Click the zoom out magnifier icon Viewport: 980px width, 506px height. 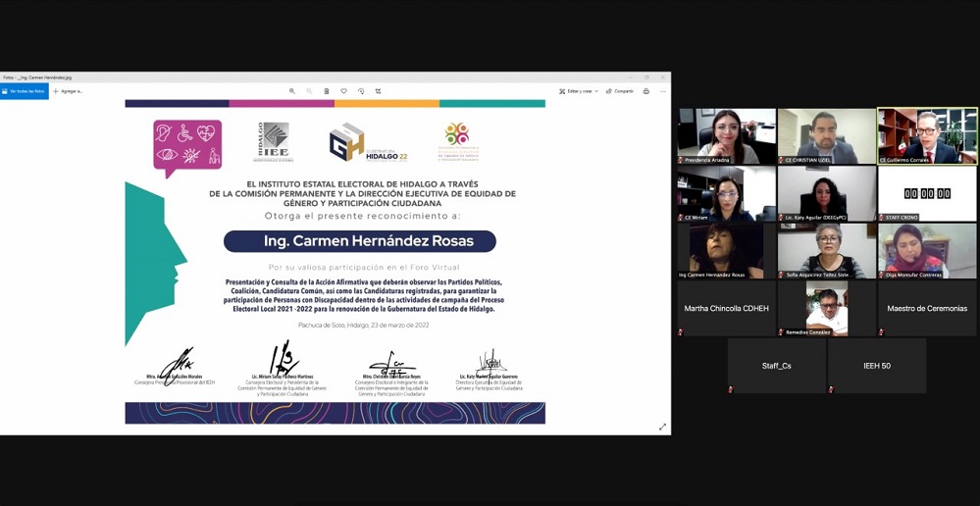(x=309, y=91)
